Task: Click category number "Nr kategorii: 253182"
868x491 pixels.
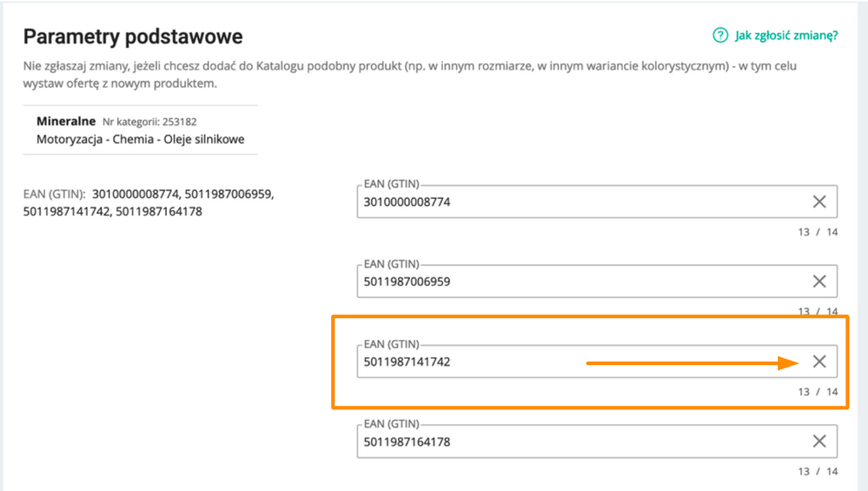Action: click(x=149, y=122)
